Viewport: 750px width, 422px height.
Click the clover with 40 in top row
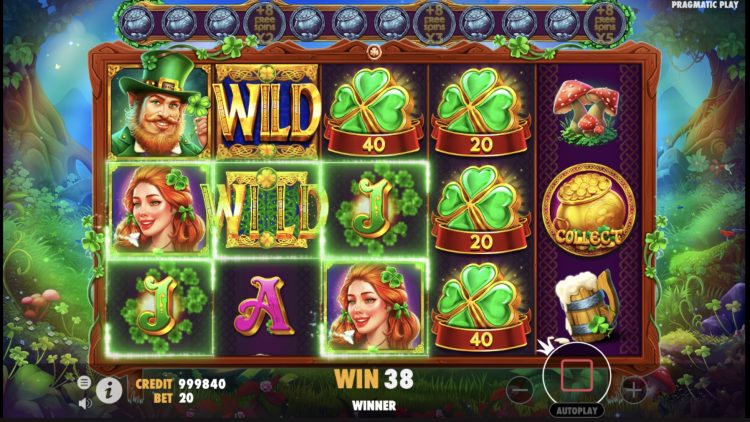pos(373,113)
